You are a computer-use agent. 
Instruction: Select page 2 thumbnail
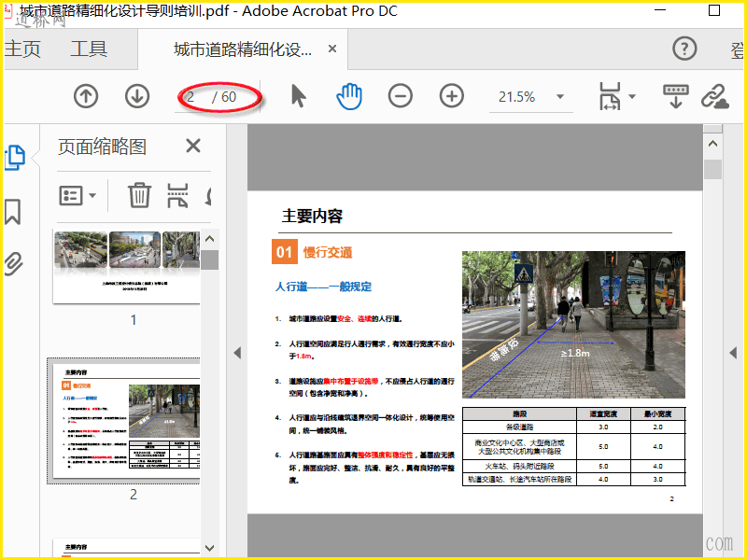126,421
